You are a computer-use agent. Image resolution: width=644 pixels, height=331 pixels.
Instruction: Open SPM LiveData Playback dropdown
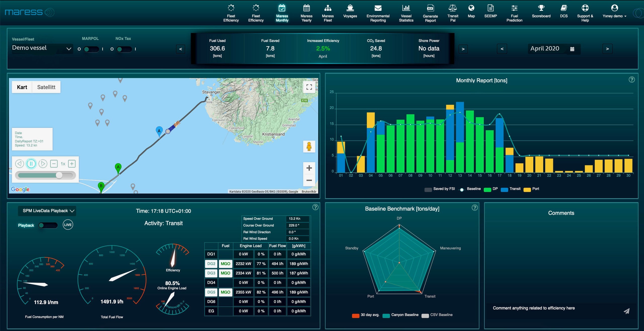47,211
